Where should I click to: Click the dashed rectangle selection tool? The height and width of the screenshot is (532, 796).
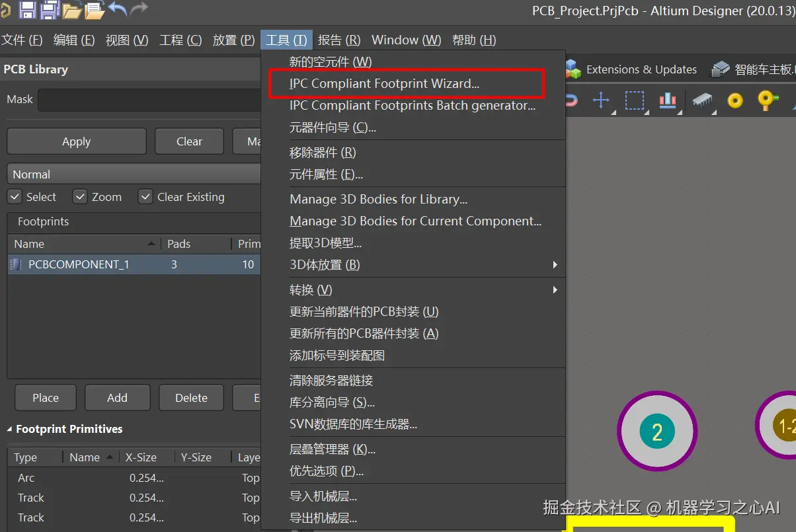(635, 100)
